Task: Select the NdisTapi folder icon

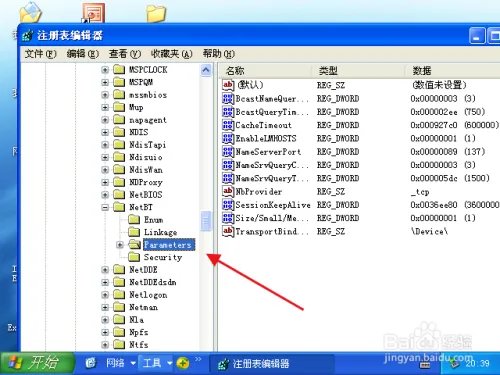Action: pos(119,145)
